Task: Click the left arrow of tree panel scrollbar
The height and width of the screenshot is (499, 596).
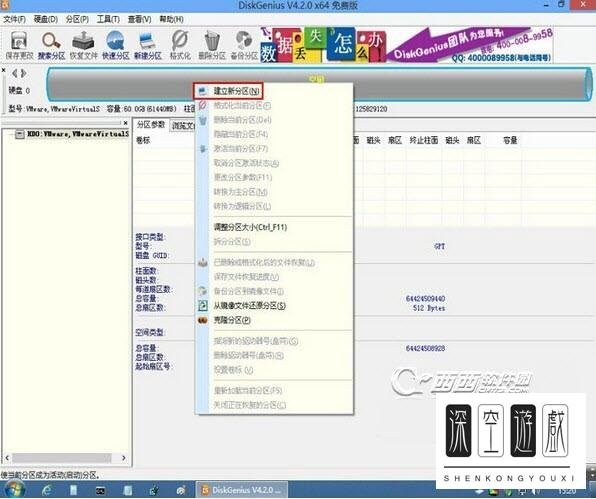Action: (x=7, y=458)
